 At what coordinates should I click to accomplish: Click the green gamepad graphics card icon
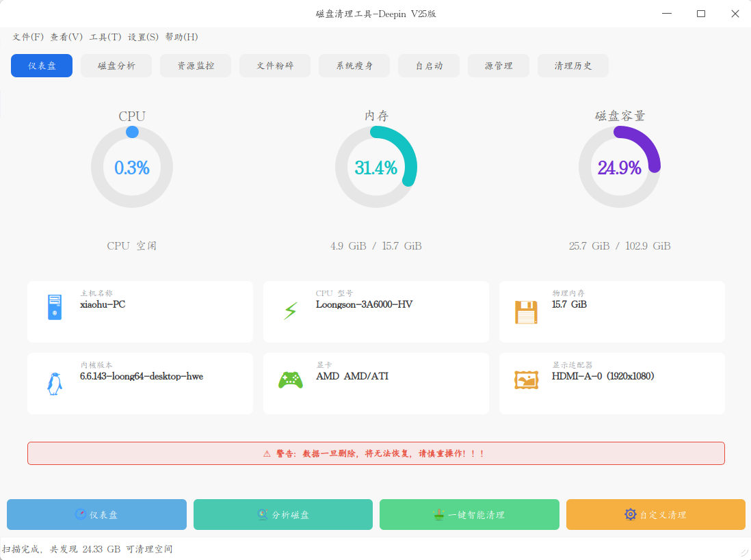291,380
